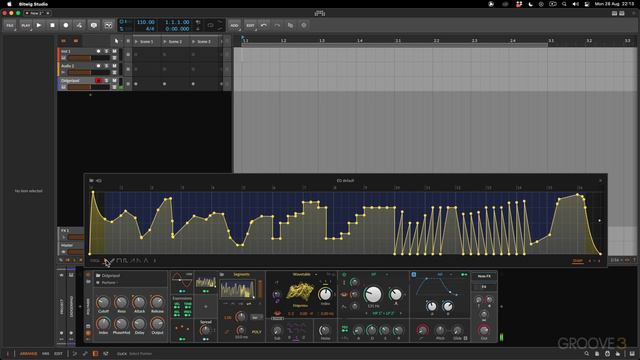Toggle SNAP in the curve editor
Screen dimensions: 640x360
click(x=578, y=260)
